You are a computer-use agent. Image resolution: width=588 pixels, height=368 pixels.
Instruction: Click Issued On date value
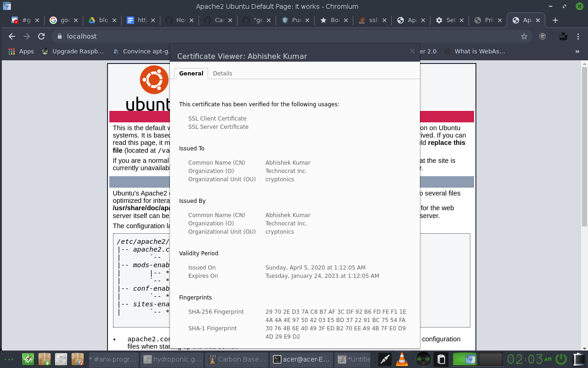316,268
